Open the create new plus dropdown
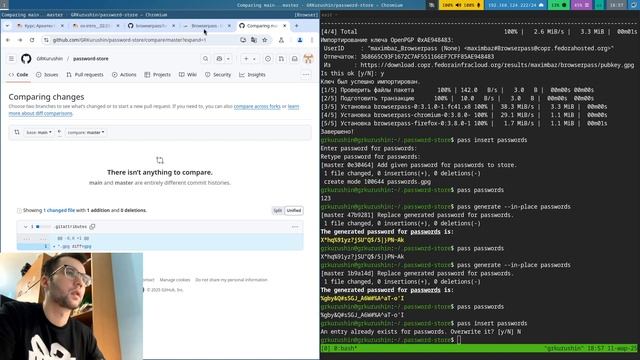 click(249, 59)
